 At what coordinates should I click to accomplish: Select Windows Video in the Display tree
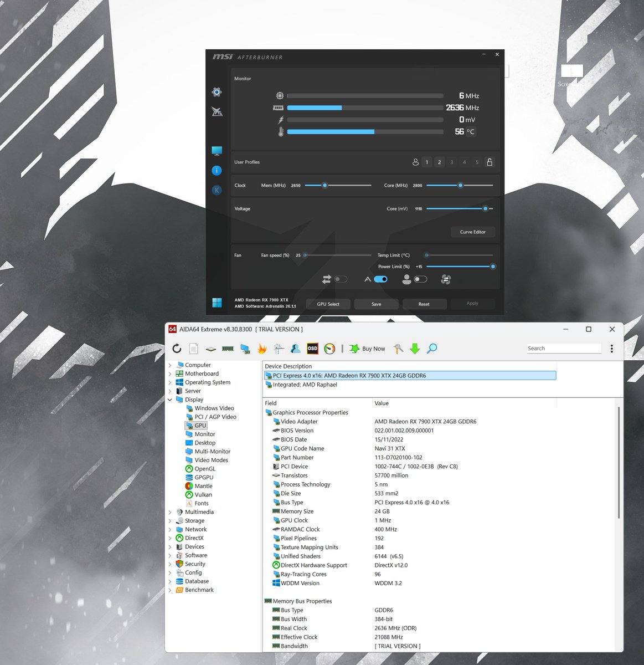(x=214, y=408)
